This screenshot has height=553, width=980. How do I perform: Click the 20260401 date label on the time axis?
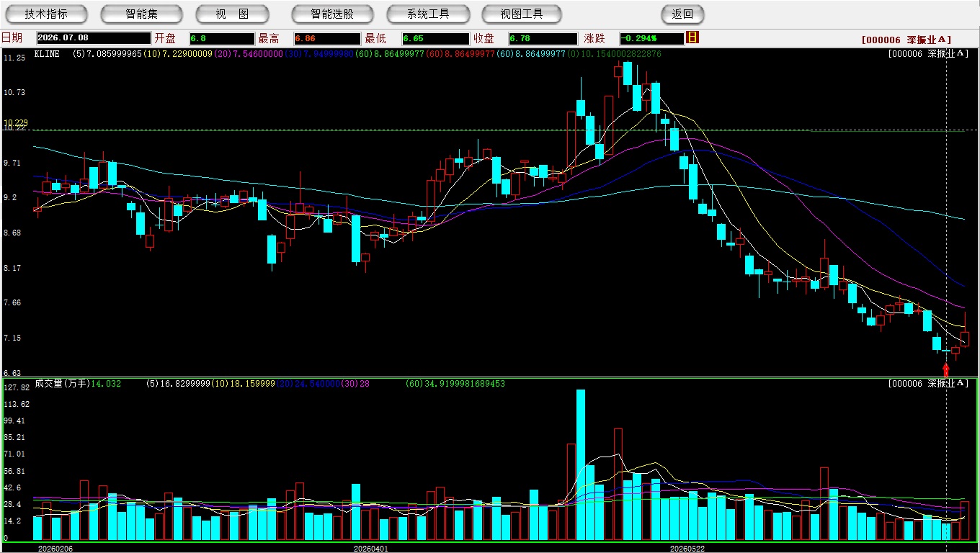point(370,549)
